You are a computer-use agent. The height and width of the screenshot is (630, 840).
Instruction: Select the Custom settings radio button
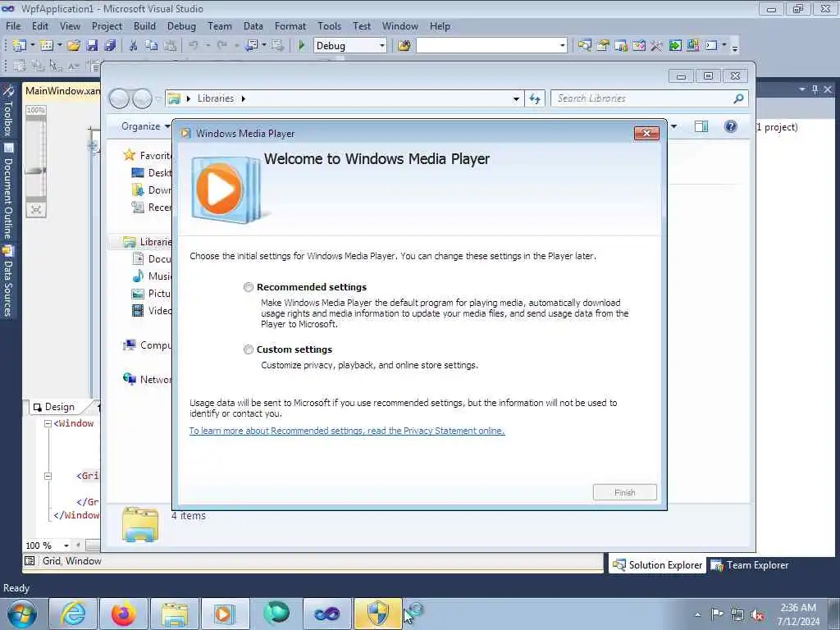248,349
